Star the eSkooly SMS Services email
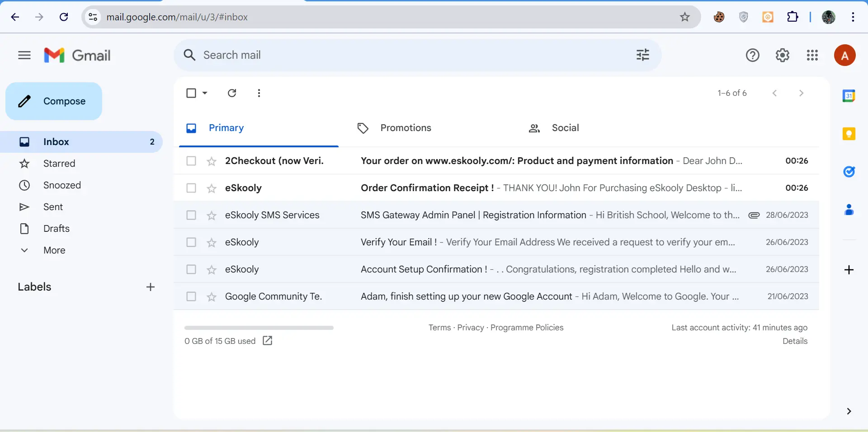 pyautogui.click(x=211, y=216)
